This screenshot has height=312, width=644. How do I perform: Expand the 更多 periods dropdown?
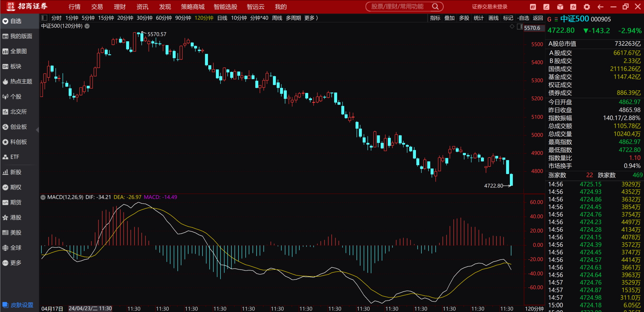pos(311,18)
